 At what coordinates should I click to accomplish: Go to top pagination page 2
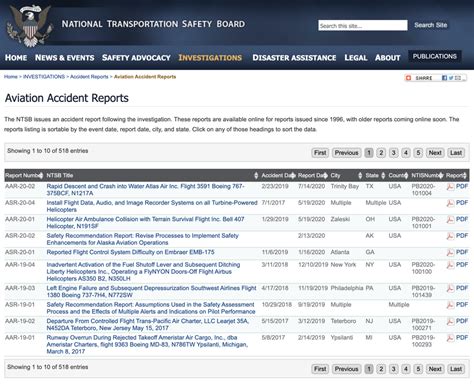(381, 153)
